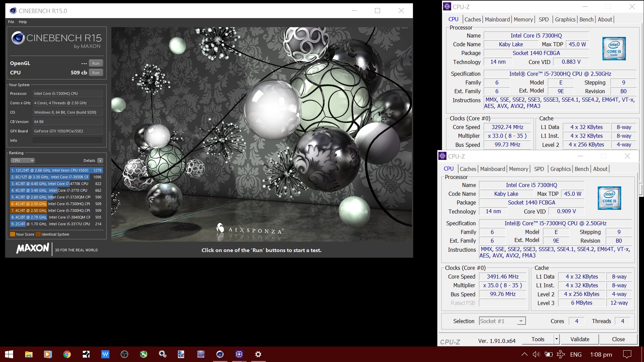Screen dimensions: 644x362
Task: Switch to Memory tab in the front CPU-Z window
Action: (x=519, y=169)
